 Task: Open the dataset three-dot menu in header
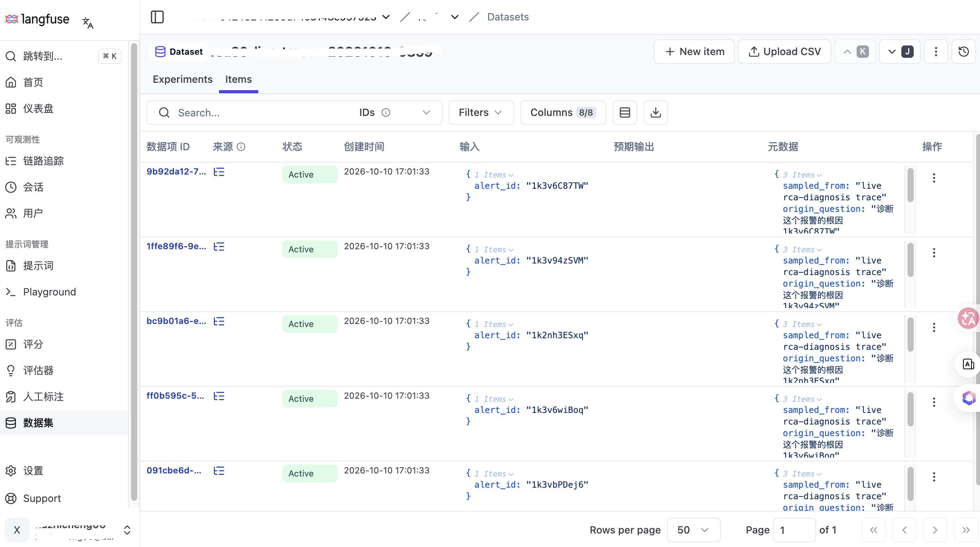(x=936, y=52)
